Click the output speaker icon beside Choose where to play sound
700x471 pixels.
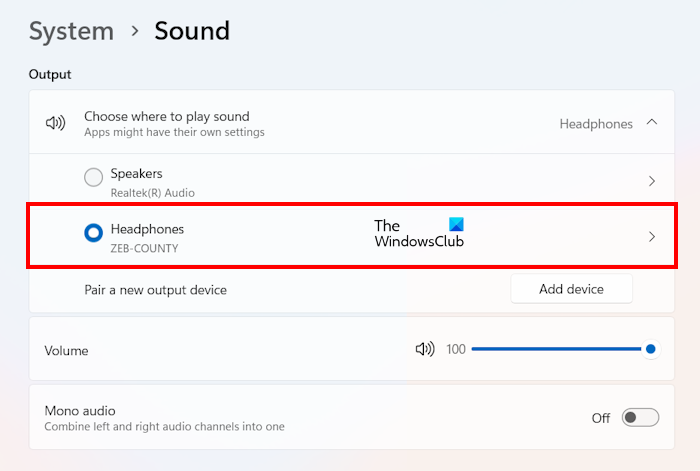click(55, 124)
